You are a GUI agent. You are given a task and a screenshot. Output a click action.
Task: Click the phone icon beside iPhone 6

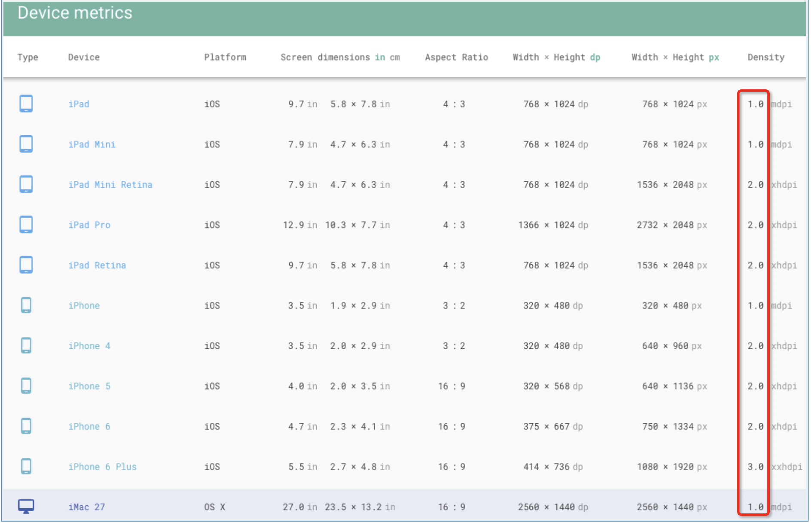pyautogui.click(x=26, y=426)
